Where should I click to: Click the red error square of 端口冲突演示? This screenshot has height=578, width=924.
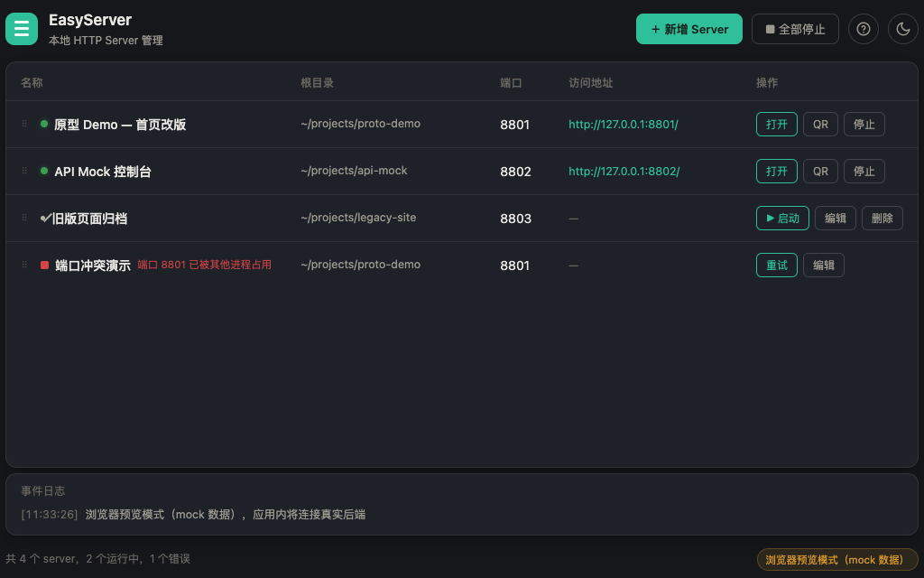point(44,266)
